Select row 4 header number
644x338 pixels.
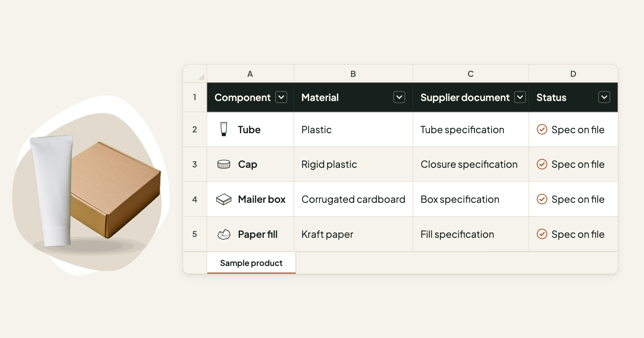coord(195,199)
